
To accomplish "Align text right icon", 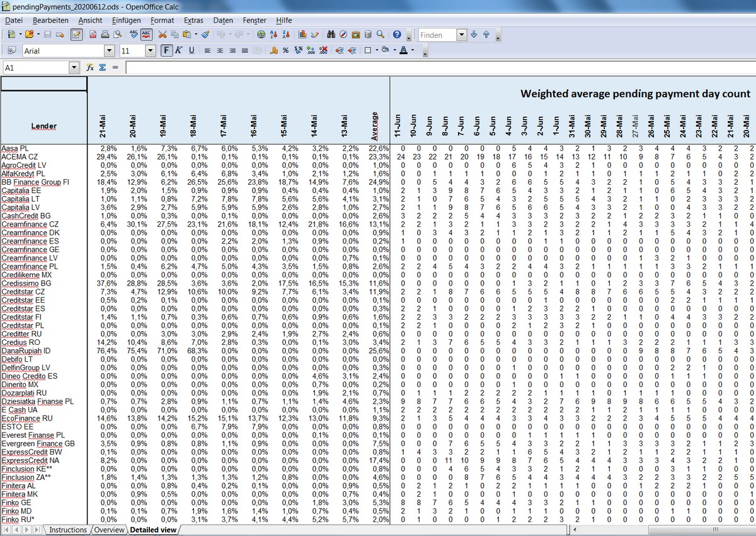I will tap(232, 50).
